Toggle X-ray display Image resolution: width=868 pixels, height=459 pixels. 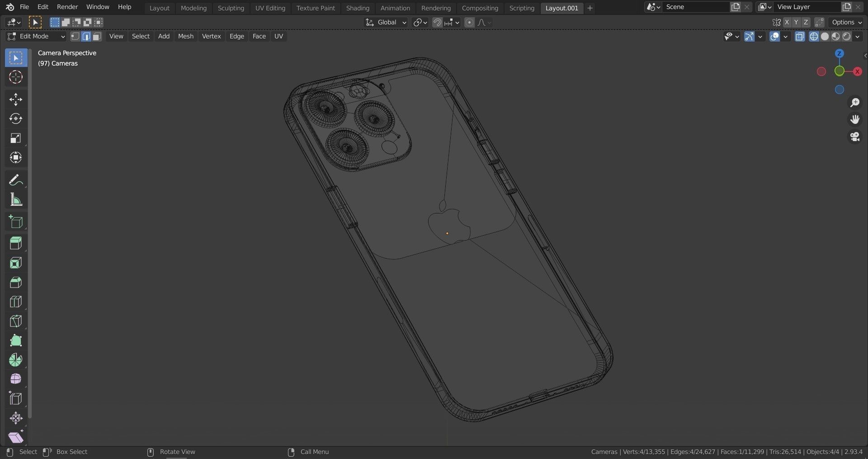click(800, 37)
